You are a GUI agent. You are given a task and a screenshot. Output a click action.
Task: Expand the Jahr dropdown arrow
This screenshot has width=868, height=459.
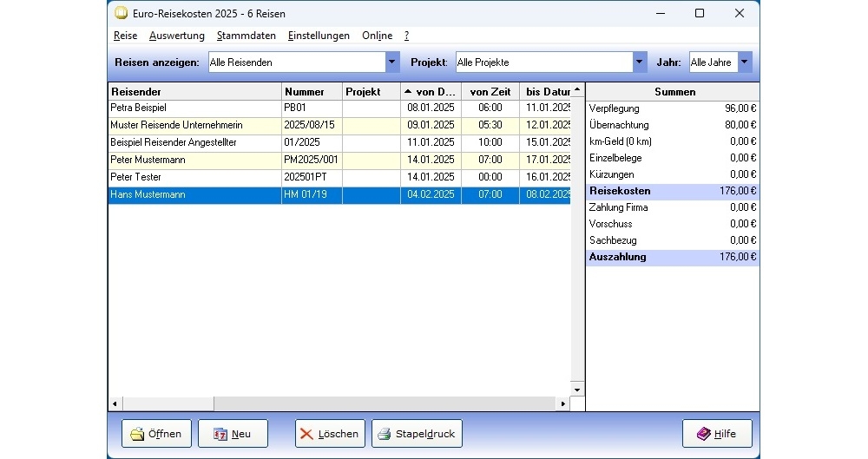pos(745,62)
